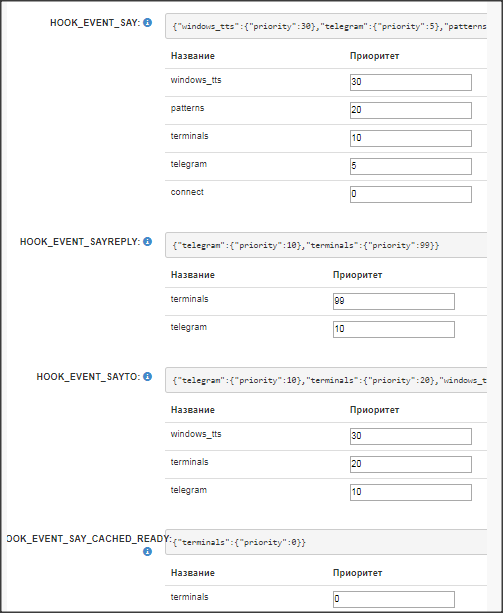
Task: Click the info icon beside HOOK_EVENT_SAYTO
Action: 147,376
